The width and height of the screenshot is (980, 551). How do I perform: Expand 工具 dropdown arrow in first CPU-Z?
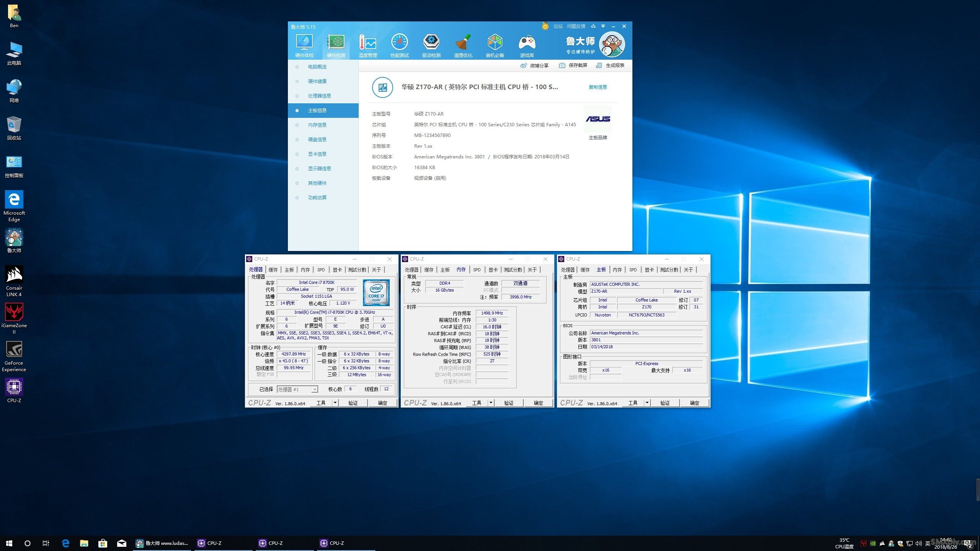coord(335,403)
